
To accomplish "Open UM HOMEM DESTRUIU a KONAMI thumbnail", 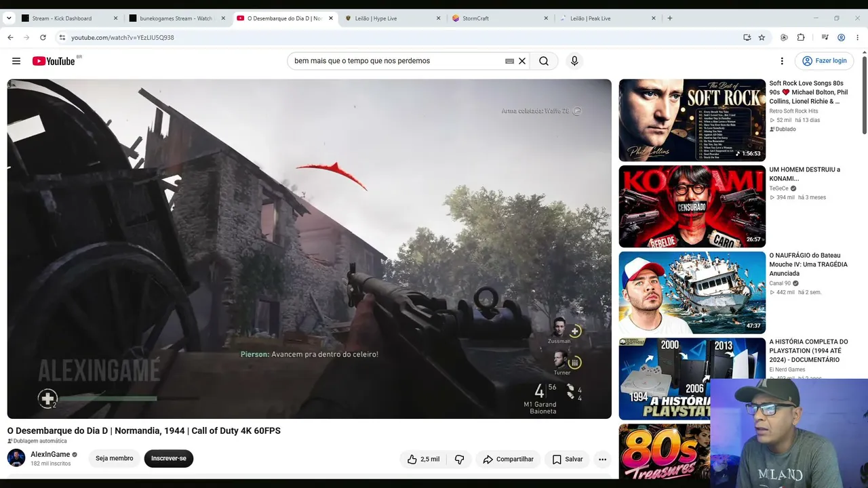I will click(692, 207).
